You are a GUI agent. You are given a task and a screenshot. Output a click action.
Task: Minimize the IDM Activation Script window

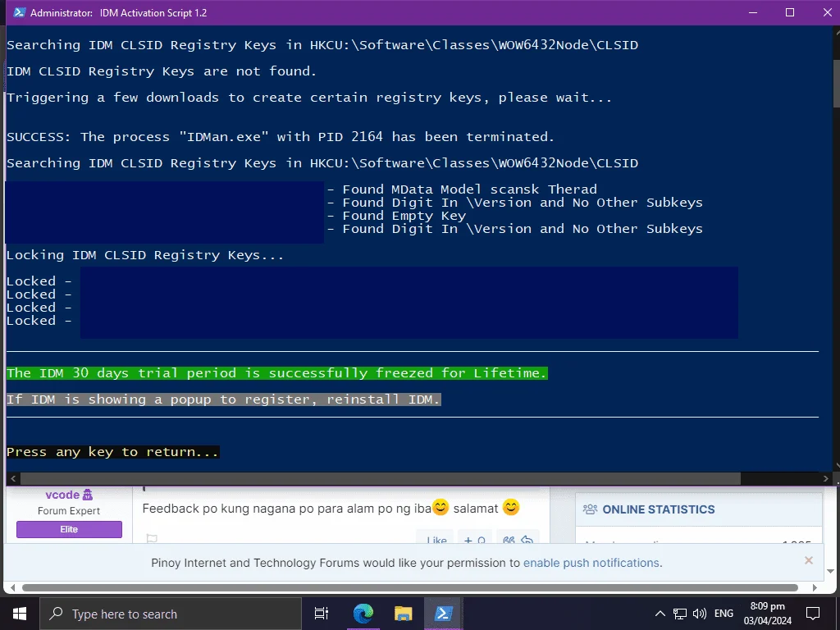coord(753,12)
